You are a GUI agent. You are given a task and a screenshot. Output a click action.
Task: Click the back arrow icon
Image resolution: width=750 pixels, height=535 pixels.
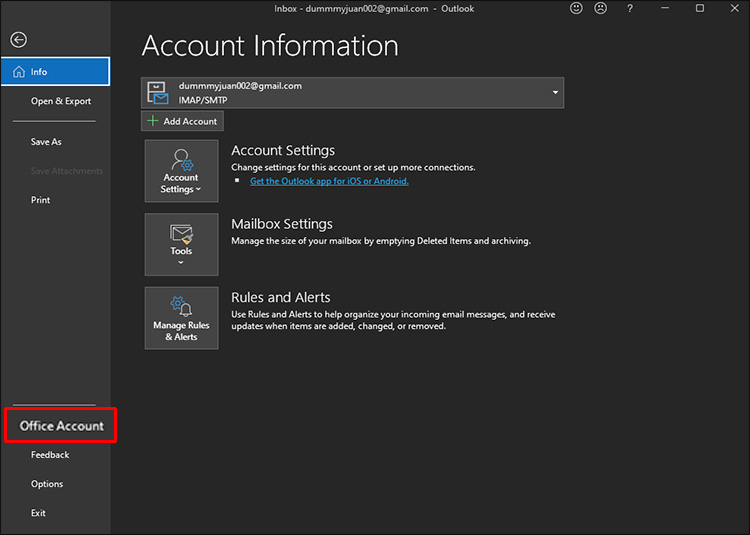[x=18, y=40]
